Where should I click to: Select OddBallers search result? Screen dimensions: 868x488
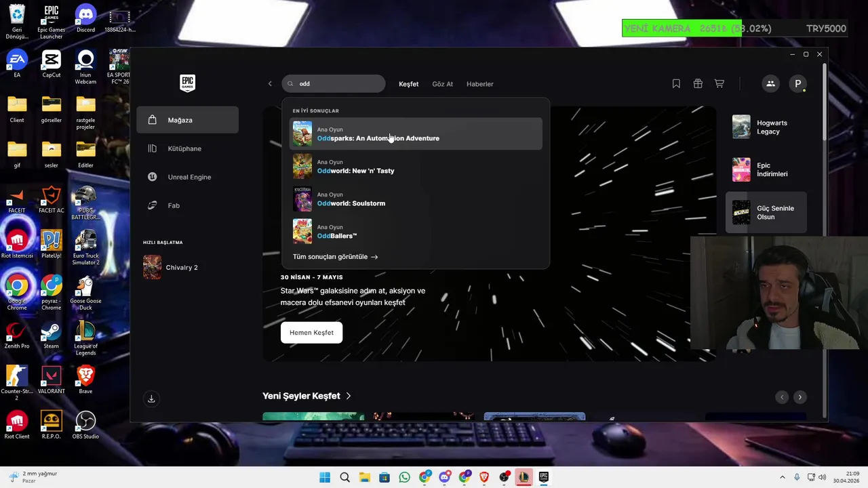tap(416, 231)
